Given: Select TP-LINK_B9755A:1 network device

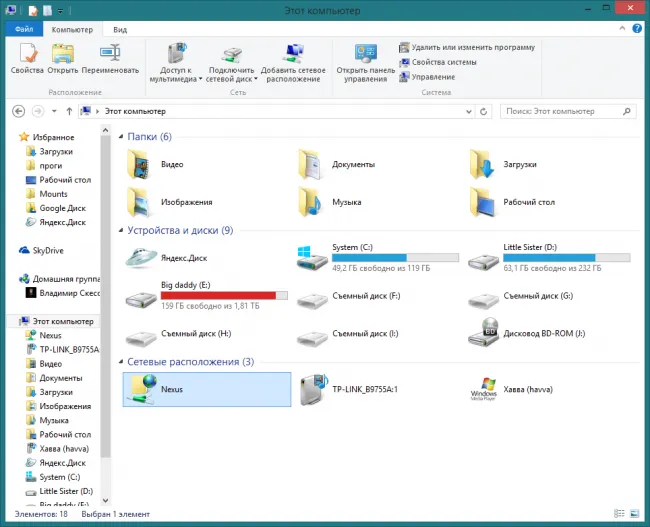Looking at the screenshot, I should [x=347, y=389].
